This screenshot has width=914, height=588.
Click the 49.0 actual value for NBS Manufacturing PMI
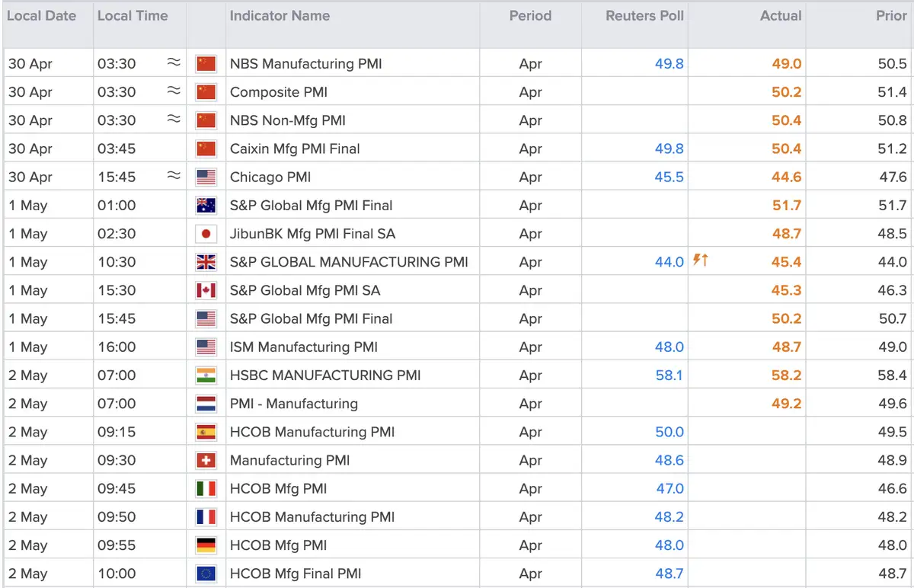pyautogui.click(x=787, y=64)
